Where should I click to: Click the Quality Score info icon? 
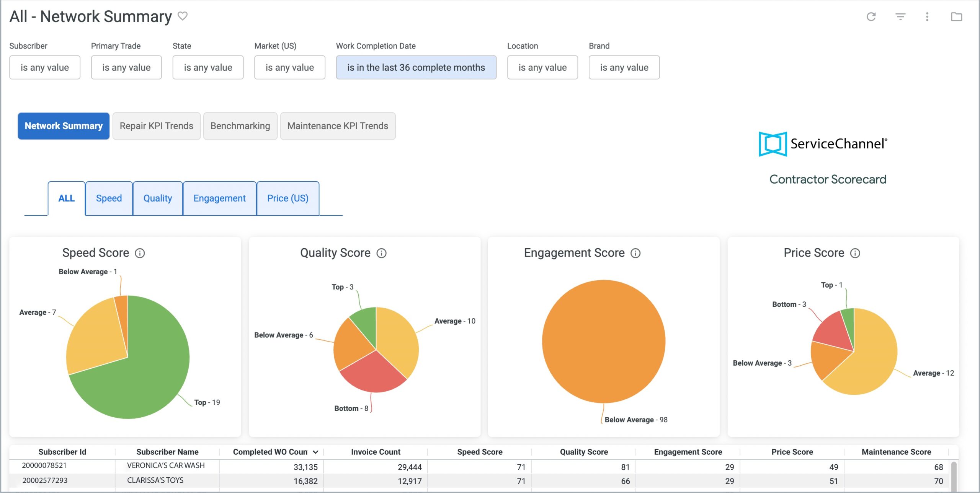[x=381, y=253]
